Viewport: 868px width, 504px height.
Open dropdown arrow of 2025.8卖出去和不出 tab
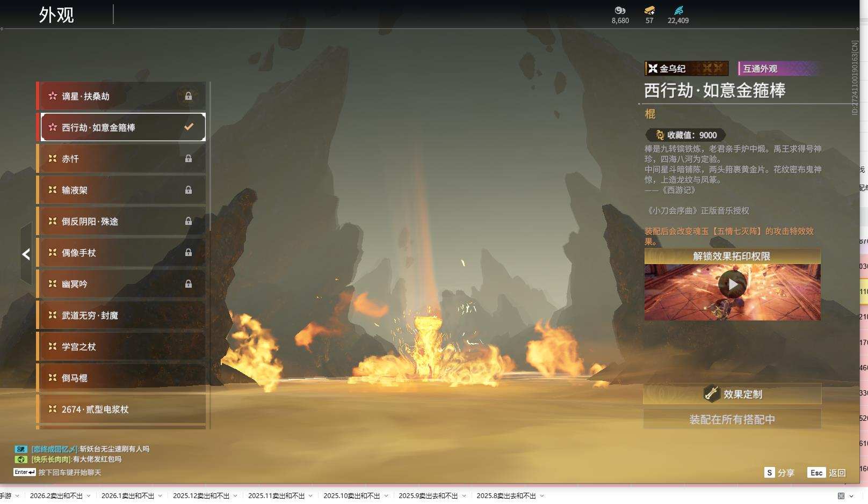pyautogui.click(x=542, y=496)
